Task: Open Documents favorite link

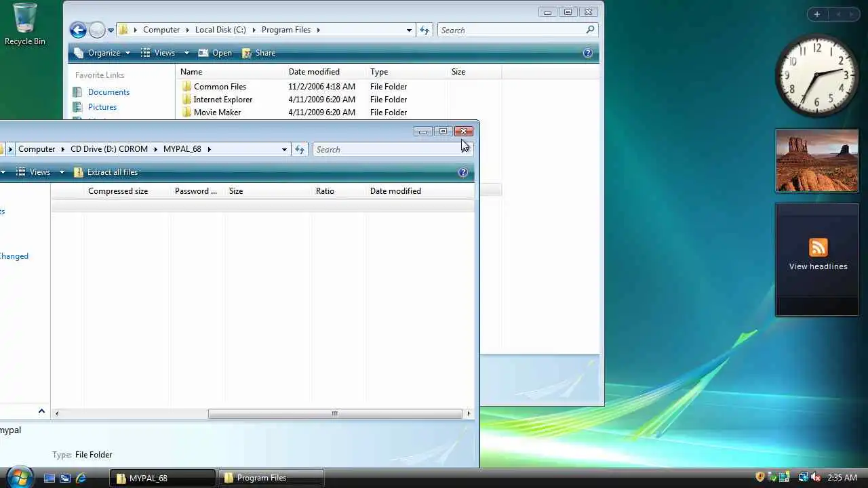Action: (108, 92)
